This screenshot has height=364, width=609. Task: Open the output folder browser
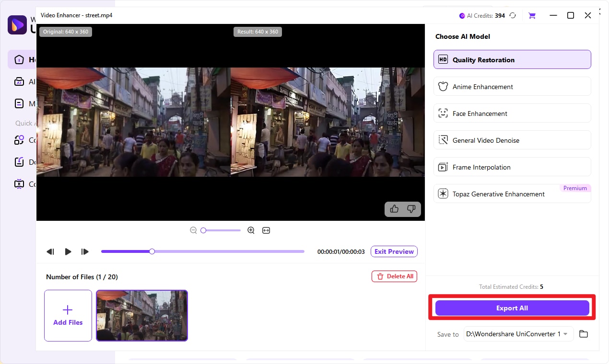(583, 334)
